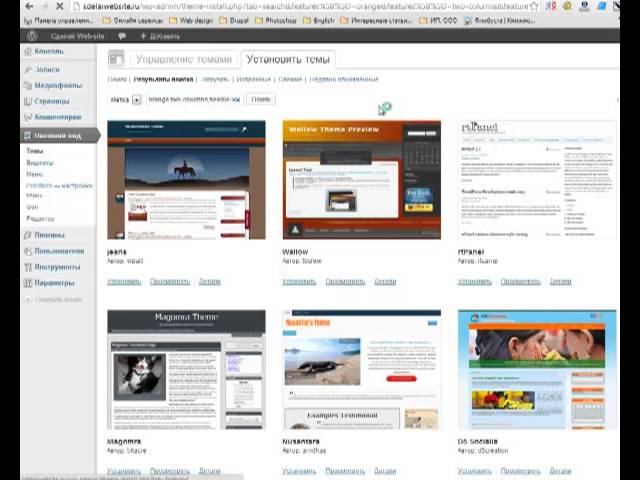Click the yellow round extension icon in toolbar
Image resolution: width=640 pixels, height=480 pixels.
pyautogui.click(x=567, y=6)
